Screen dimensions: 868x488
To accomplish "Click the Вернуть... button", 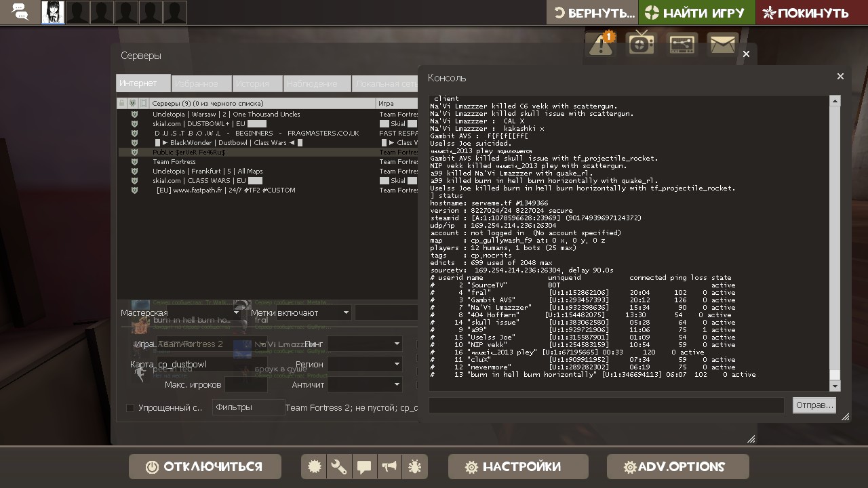I will click(592, 12).
